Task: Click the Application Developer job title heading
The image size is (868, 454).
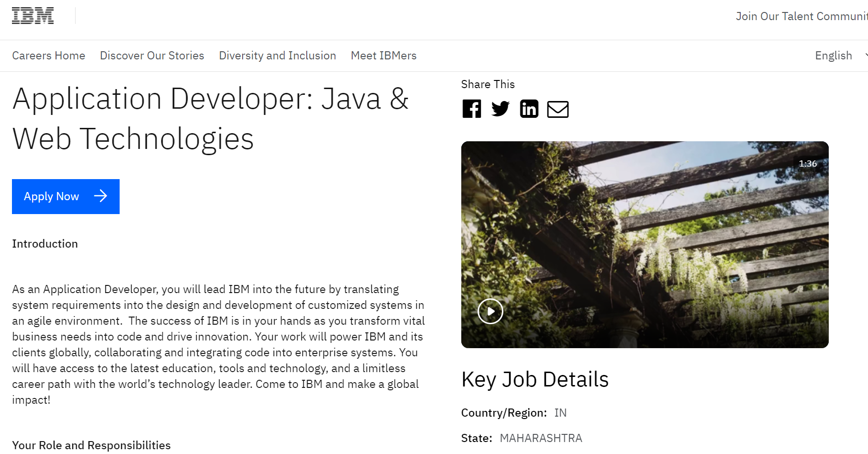Action: (x=211, y=119)
